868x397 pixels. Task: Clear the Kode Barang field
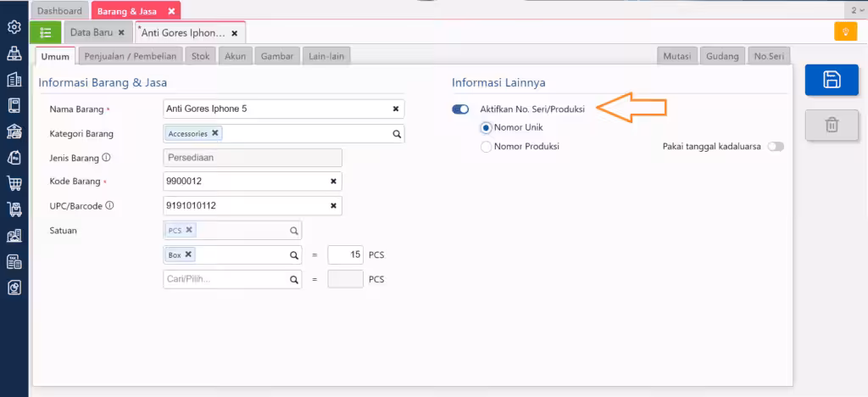pyautogui.click(x=333, y=181)
